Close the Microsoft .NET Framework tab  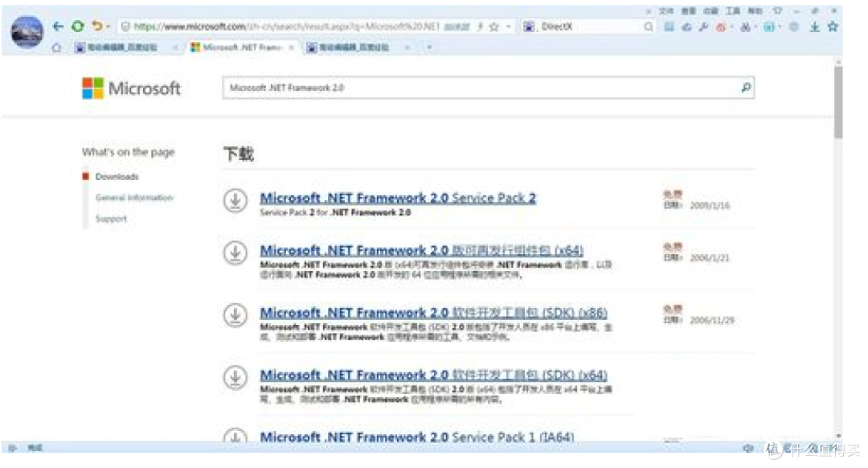pyautogui.click(x=291, y=47)
